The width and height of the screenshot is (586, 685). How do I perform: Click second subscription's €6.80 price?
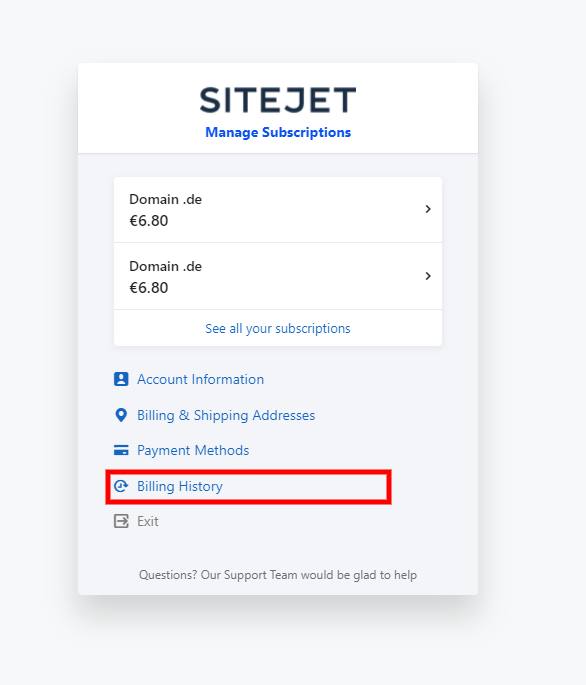[149, 287]
